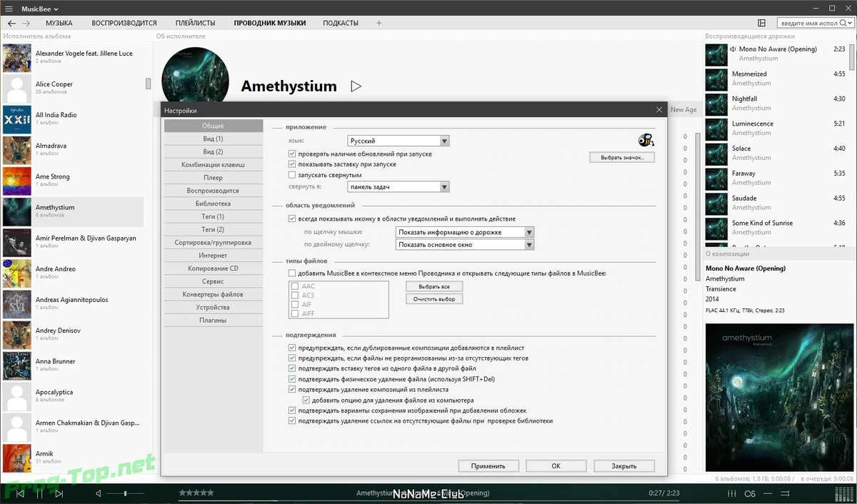This screenshot has width=857, height=504.
Task: Select All India Radio album cover
Action: coord(17,119)
